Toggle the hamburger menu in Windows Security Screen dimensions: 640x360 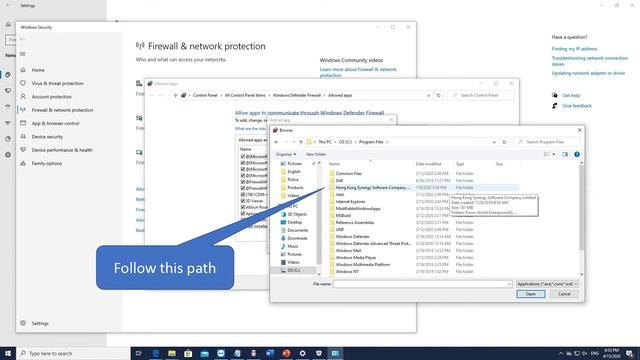click(x=23, y=54)
